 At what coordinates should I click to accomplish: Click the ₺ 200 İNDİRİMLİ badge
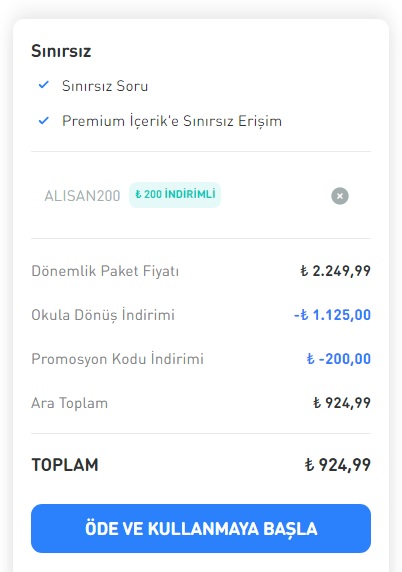(175, 195)
